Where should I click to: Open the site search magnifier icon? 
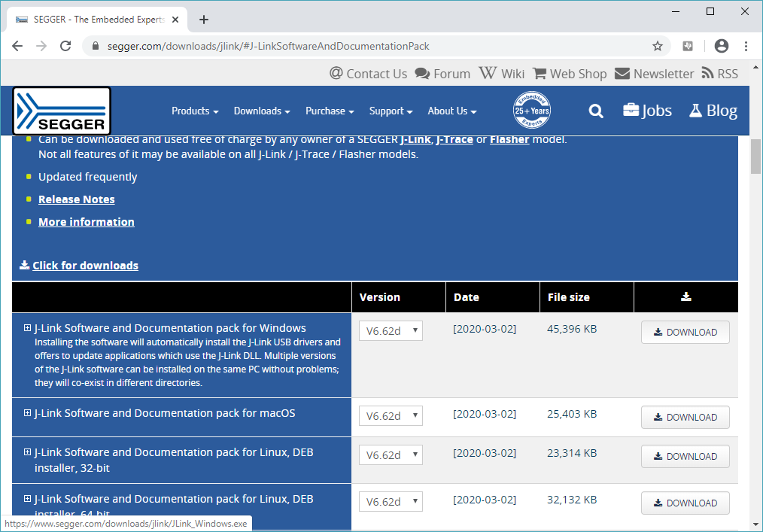pyautogui.click(x=596, y=111)
